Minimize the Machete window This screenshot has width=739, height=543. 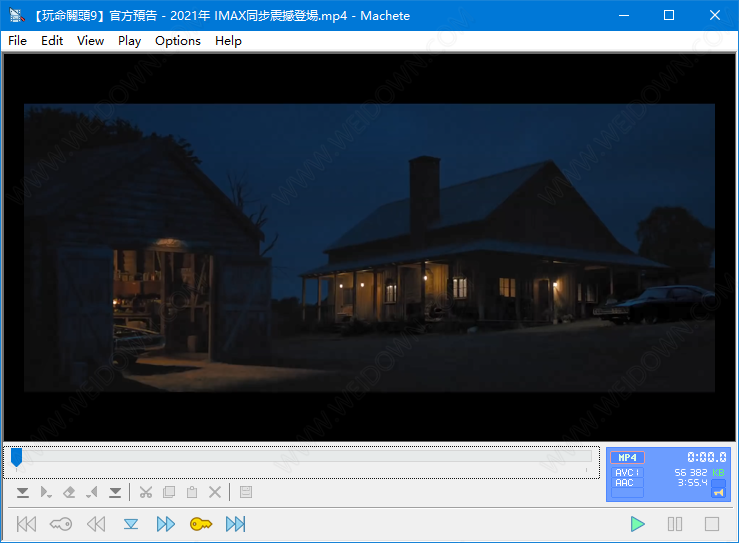pos(624,16)
